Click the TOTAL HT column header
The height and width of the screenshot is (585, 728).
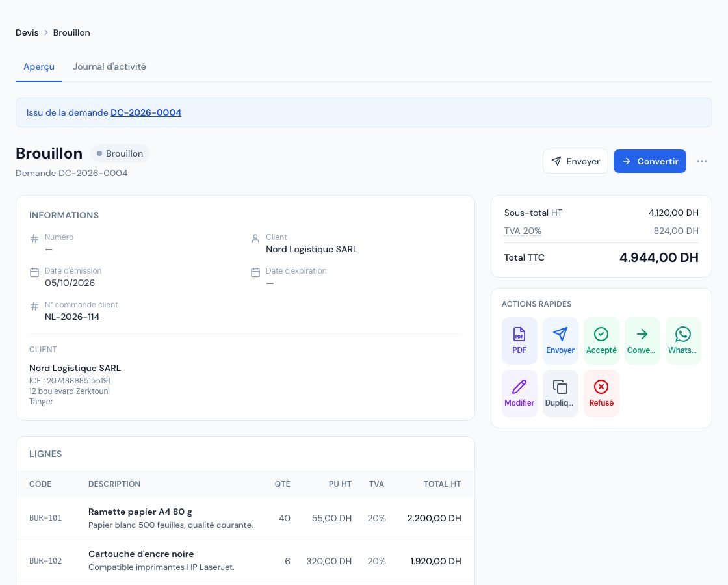[442, 484]
